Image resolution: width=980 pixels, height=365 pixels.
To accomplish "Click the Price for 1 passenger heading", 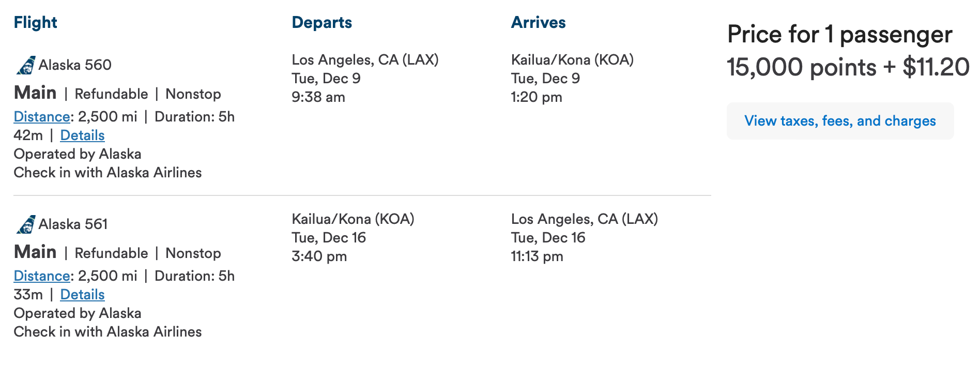I will tap(840, 35).
